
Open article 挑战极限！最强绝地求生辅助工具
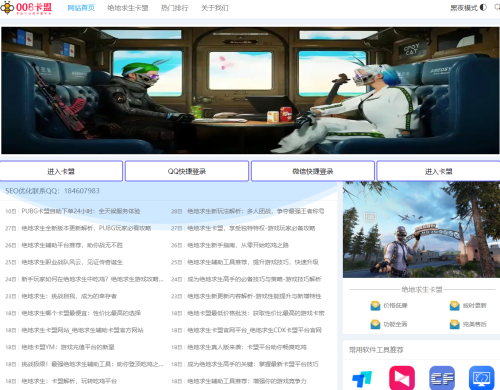[92, 364]
